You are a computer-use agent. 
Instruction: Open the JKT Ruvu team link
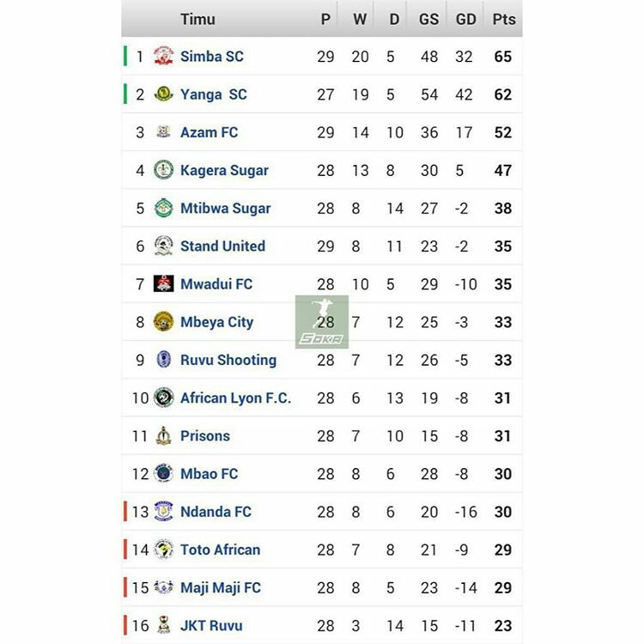coord(211,625)
